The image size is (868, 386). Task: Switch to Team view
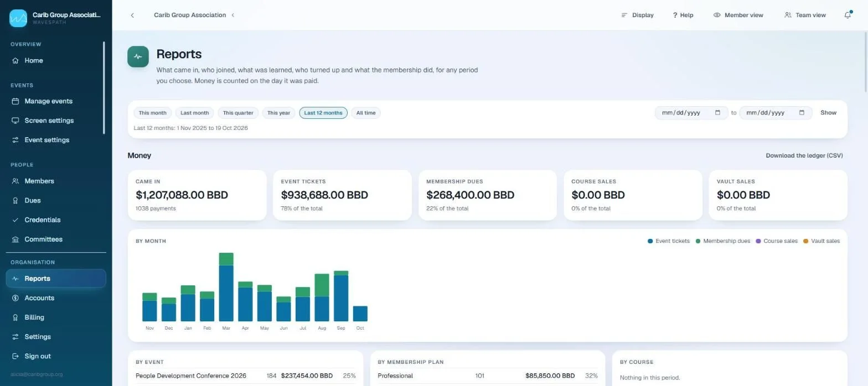tap(805, 15)
